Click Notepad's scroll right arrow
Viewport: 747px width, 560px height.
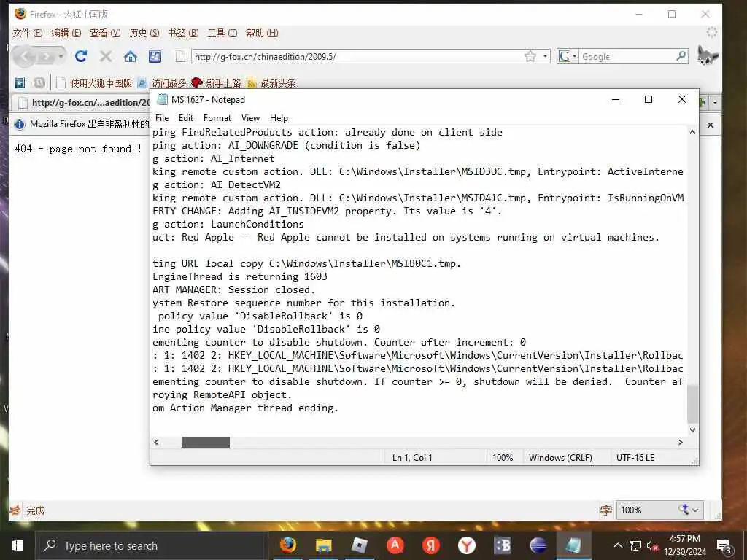[681, 443]
